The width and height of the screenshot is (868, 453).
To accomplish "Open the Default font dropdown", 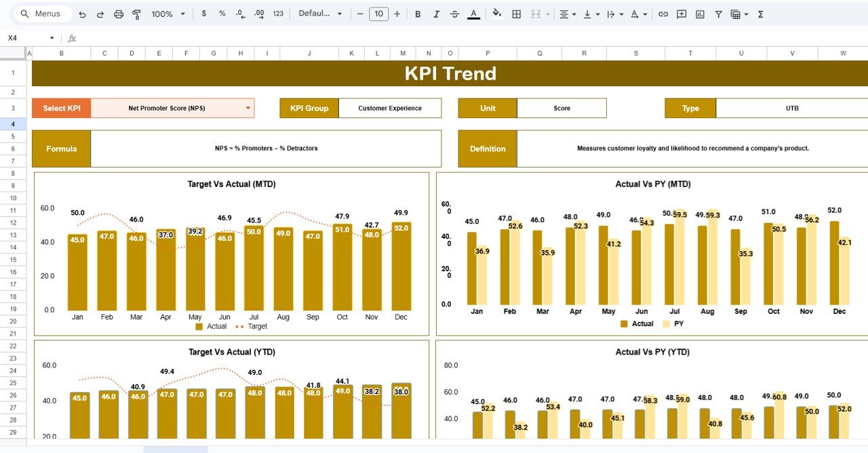I will point(320,14).
